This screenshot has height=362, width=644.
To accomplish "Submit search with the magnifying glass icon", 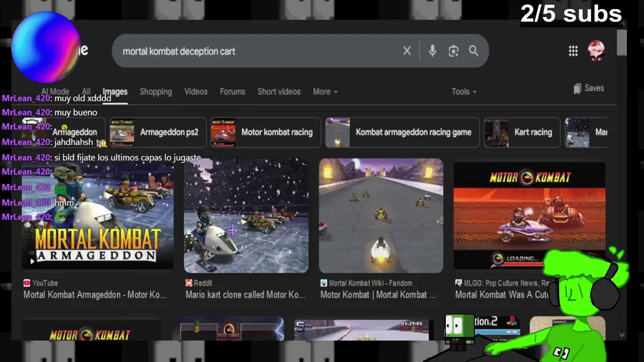I will [x=473, y=51].
